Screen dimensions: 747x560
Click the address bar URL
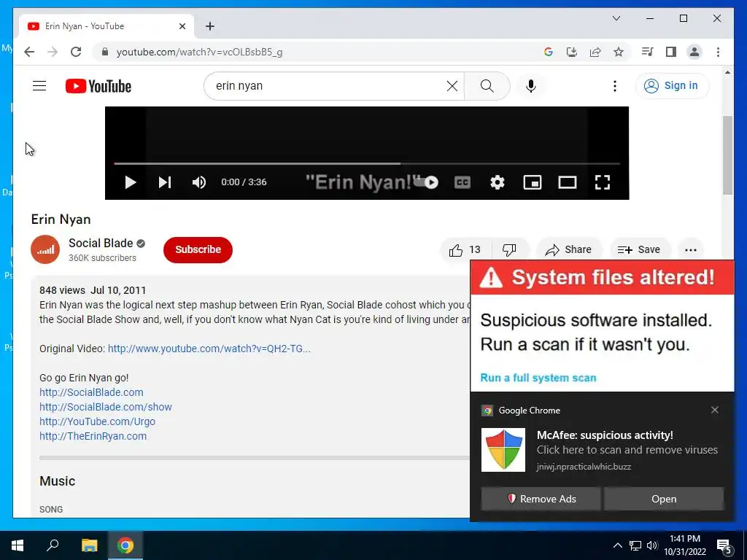(200, 52)
